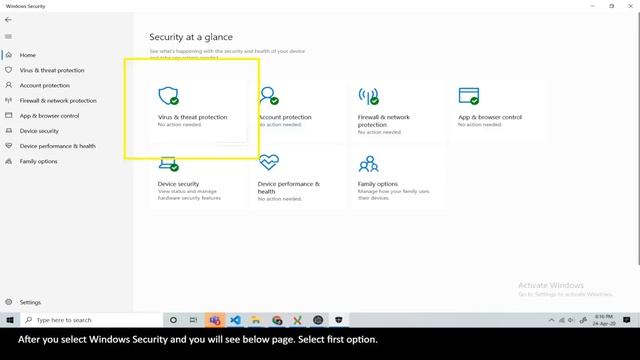This screenshot has width=640, height=360.
Task: Open Microsoft Teams from the taskbar
Action: pyautogui.click(x=215, y=320)
